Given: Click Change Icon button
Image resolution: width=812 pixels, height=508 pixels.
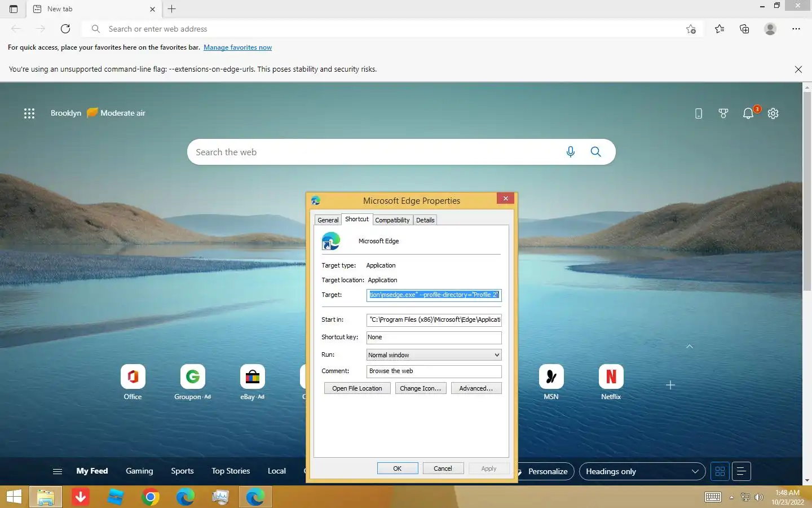Looking at the screenshot, I should pyautogui.click(x=421, y=388).
